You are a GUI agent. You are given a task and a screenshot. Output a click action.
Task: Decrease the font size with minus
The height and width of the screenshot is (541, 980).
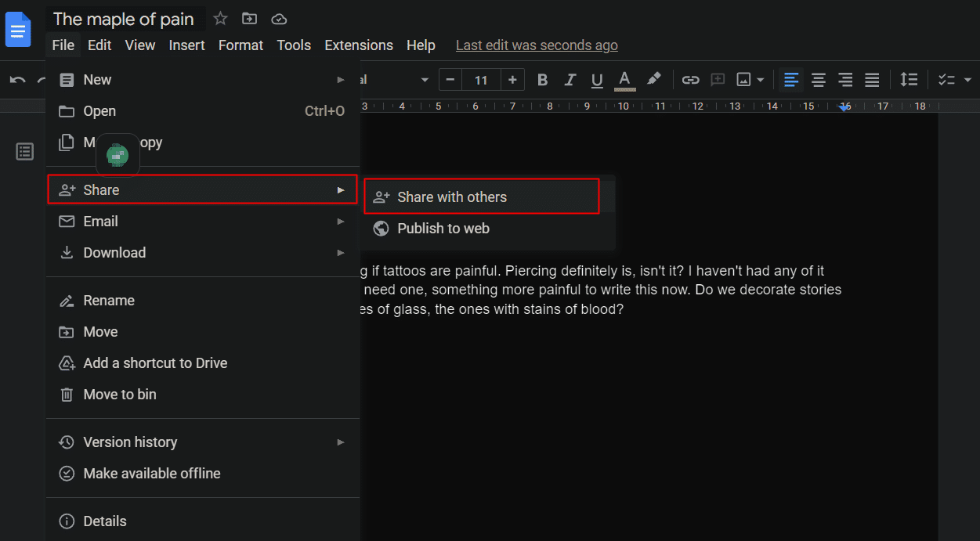point(450,80)
